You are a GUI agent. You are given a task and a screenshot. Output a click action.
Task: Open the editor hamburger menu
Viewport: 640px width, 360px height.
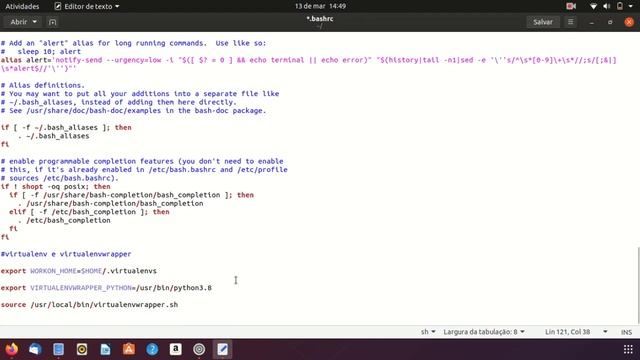tap(571, 22)
